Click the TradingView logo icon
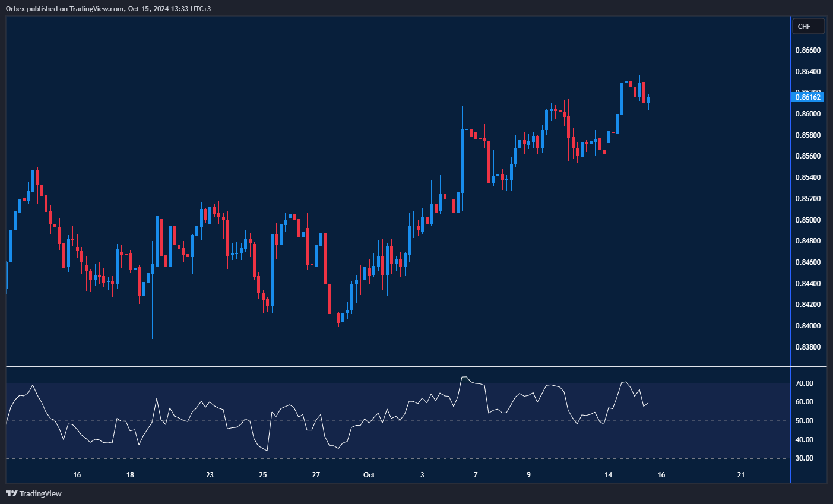Image resolution: width=833 pixels, height=504 pixels. point(11,493)
